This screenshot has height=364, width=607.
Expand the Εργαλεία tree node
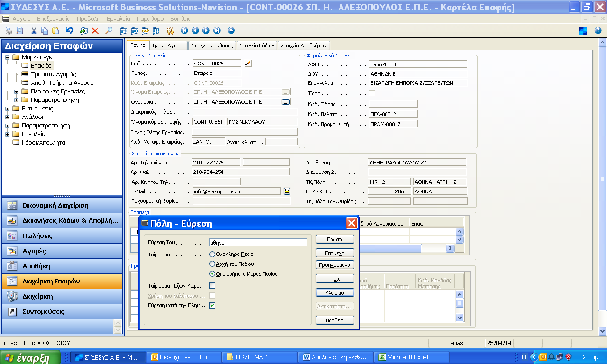point(8,134)
